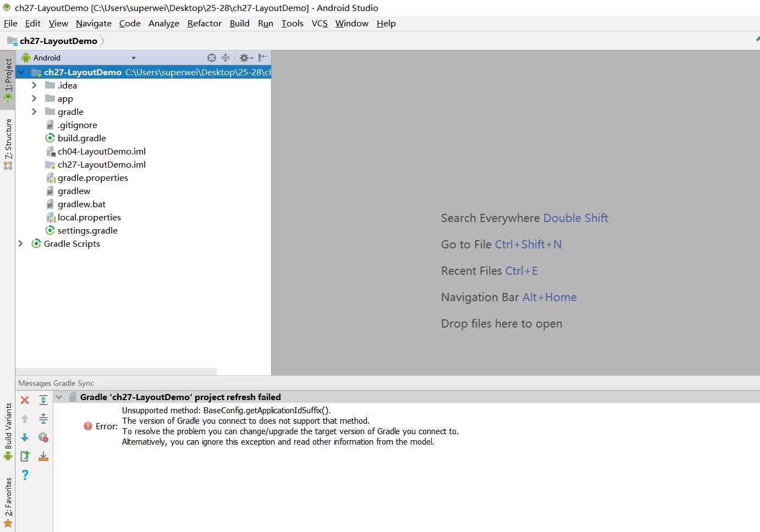
Task: Click the blue question mark help icon
Action: click(x=25, y=475)
